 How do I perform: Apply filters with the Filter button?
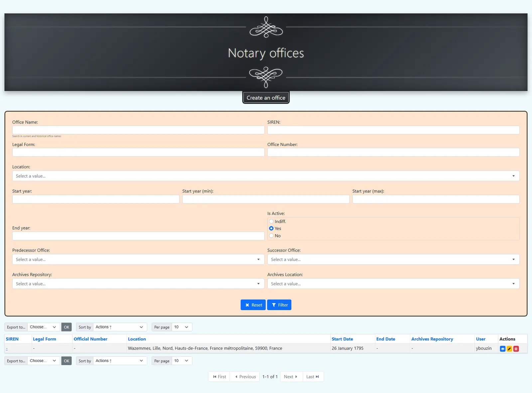(279, 305)
